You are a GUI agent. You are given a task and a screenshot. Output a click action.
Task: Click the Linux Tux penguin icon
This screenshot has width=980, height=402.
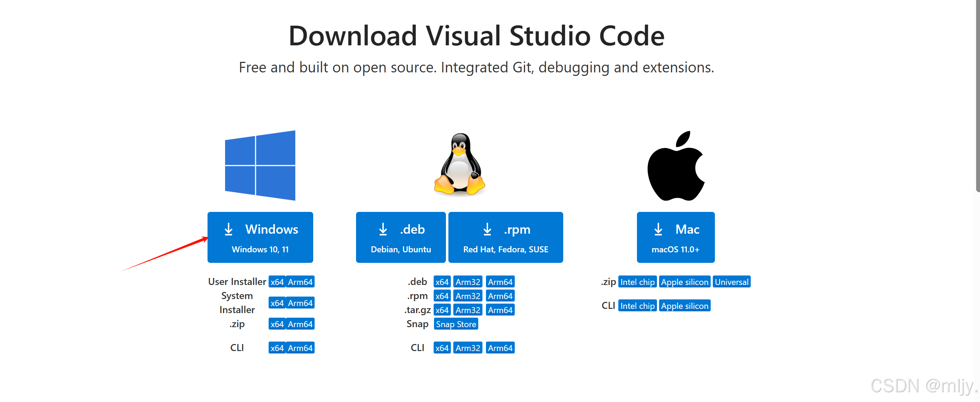[459, 164]
